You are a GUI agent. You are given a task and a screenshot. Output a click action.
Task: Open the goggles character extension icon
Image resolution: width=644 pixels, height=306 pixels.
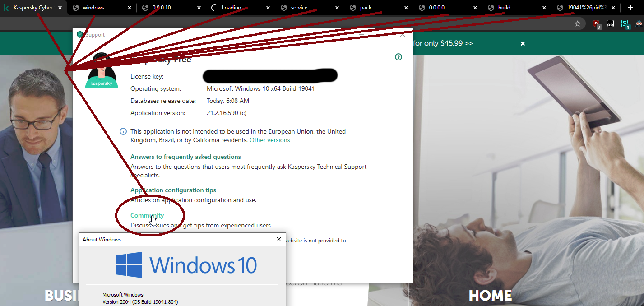point(639,24)
